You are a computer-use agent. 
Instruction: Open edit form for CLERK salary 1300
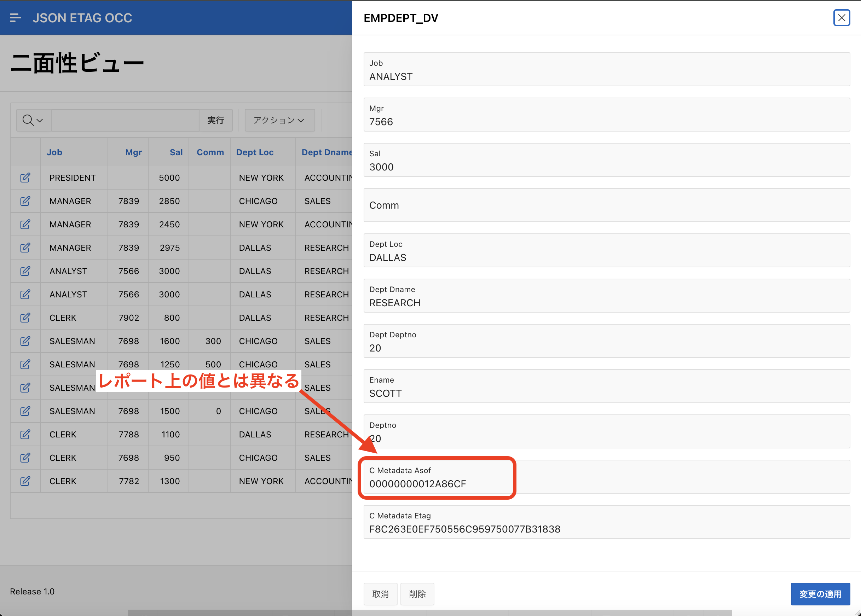(x=25, y=481)
